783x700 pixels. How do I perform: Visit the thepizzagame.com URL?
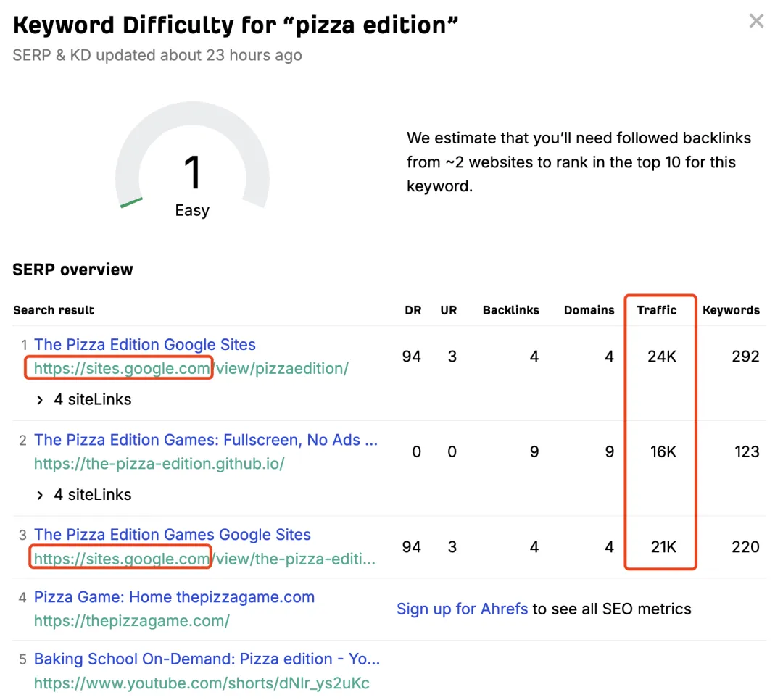click(131, 621)
